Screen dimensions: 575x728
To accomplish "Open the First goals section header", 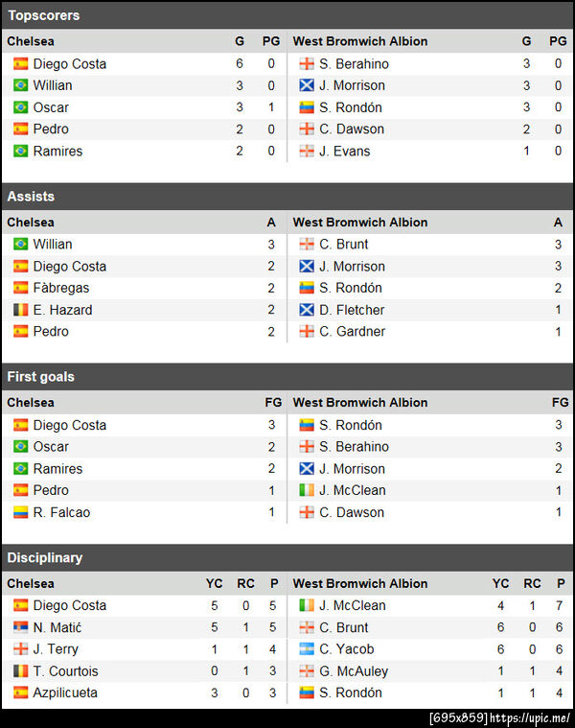I will coord(40,377).
